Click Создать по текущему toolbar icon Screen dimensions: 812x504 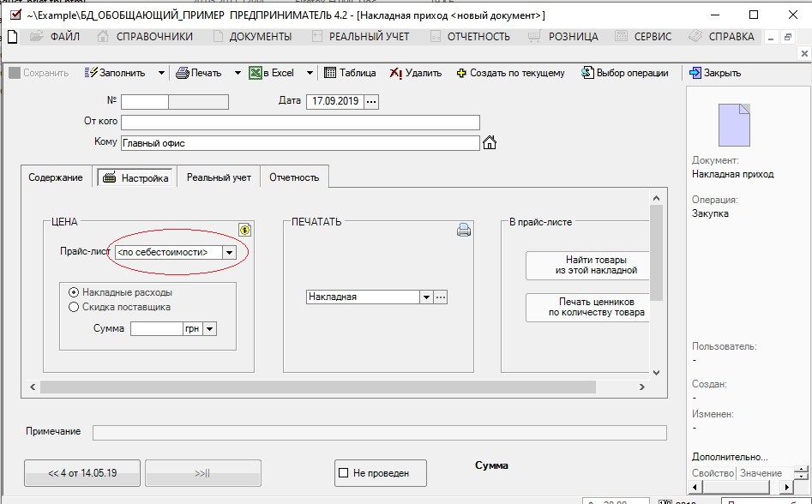[462, 73]
